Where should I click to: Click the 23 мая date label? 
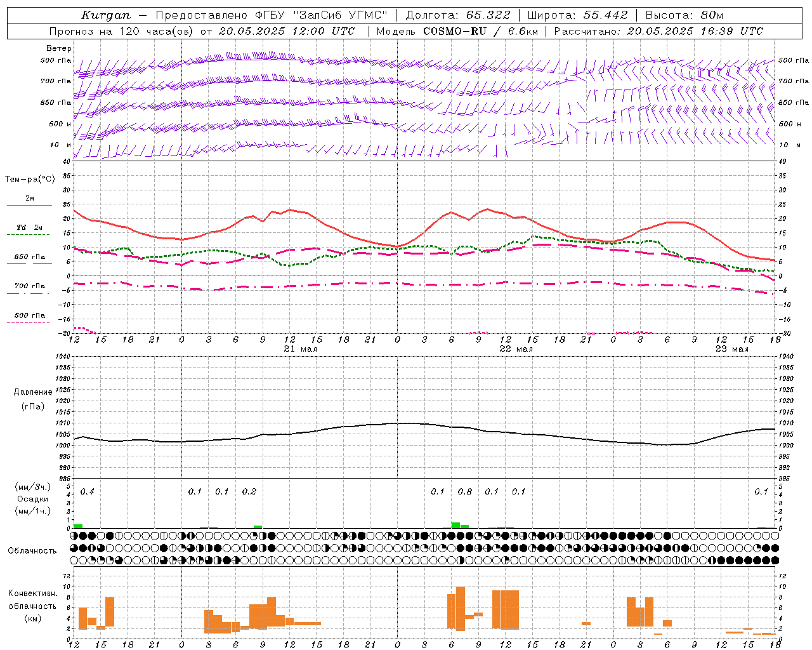[732, 349]
